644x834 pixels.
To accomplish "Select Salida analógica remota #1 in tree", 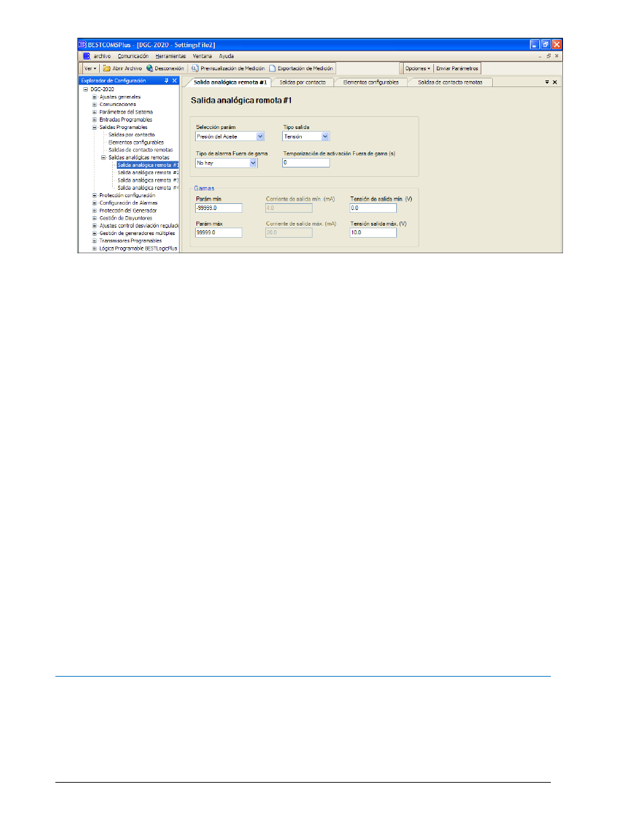I will pos(148,165).
